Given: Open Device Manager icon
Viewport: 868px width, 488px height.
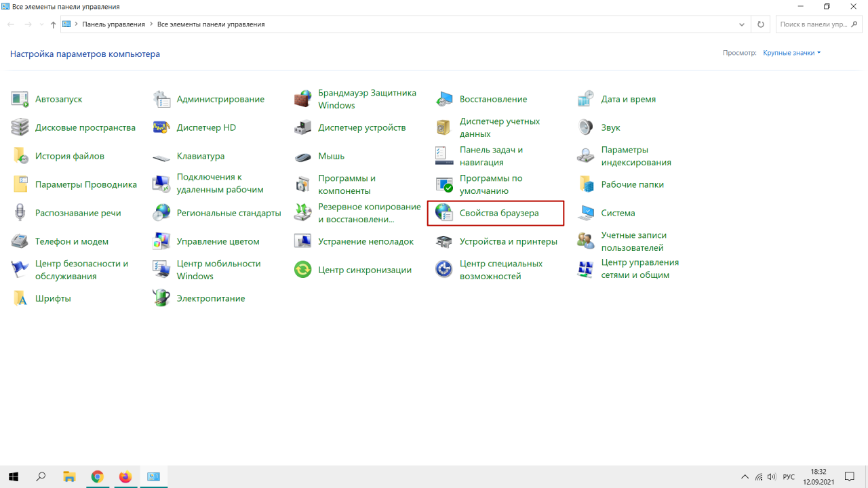Looking at the screenshot, I should [302, 127].
